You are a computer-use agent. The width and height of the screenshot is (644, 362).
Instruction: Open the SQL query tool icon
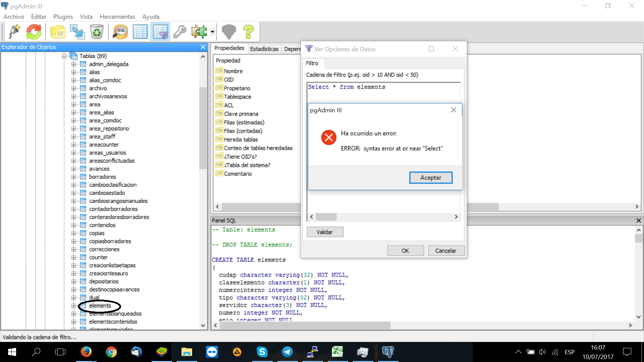click(120, 32)
